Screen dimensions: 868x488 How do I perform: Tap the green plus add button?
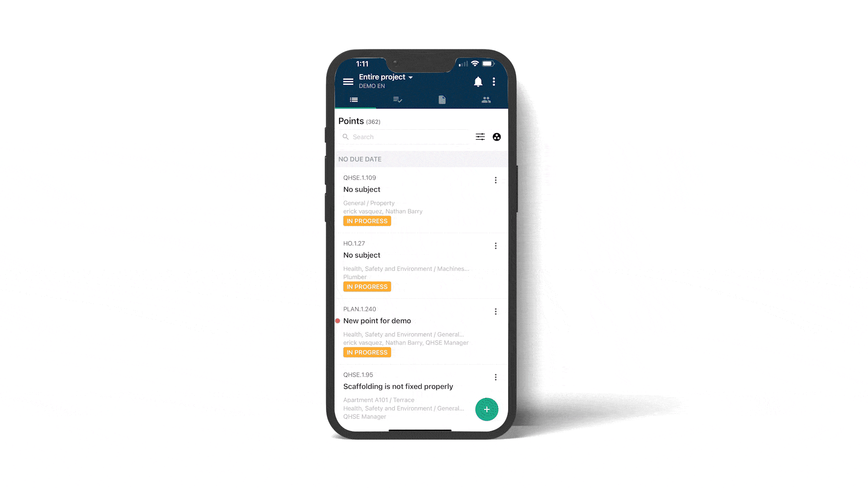pos(486,409)
